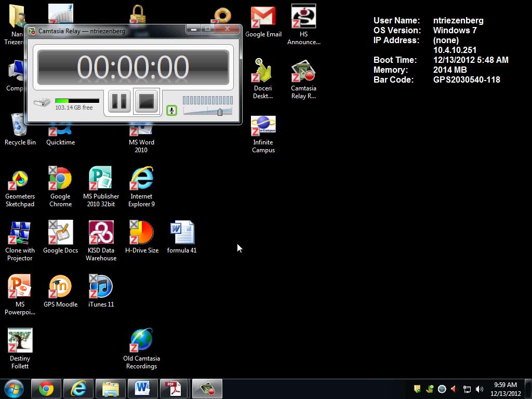Open the Infinite Campus shortcut
The height and width of the screenshot is (399, 532).
263,135
